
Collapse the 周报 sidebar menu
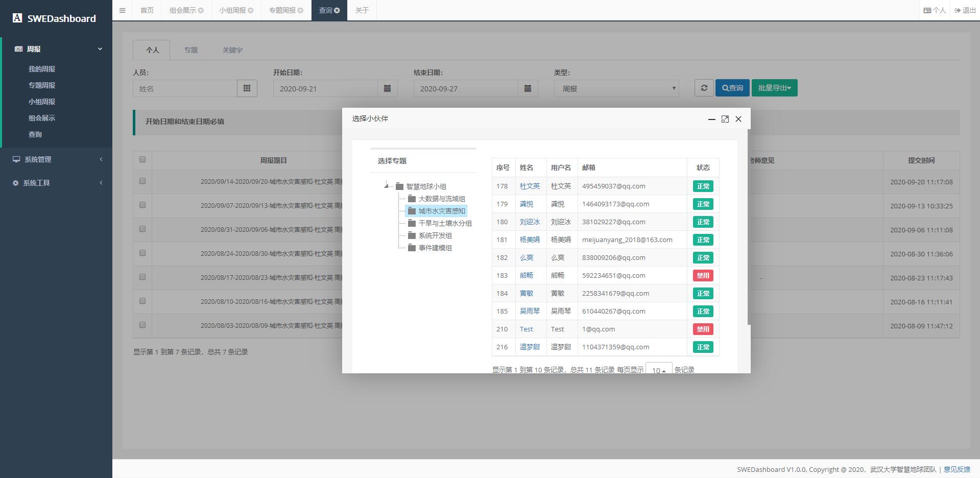[57, 49]
